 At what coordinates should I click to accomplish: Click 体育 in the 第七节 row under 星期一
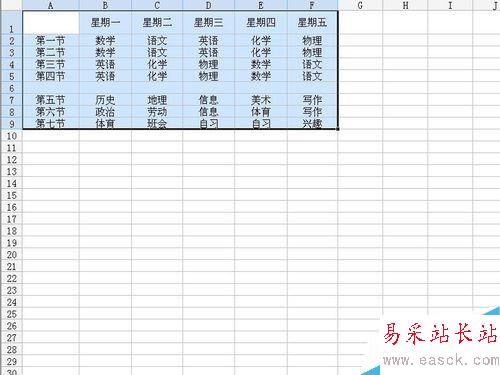(105, 124)
